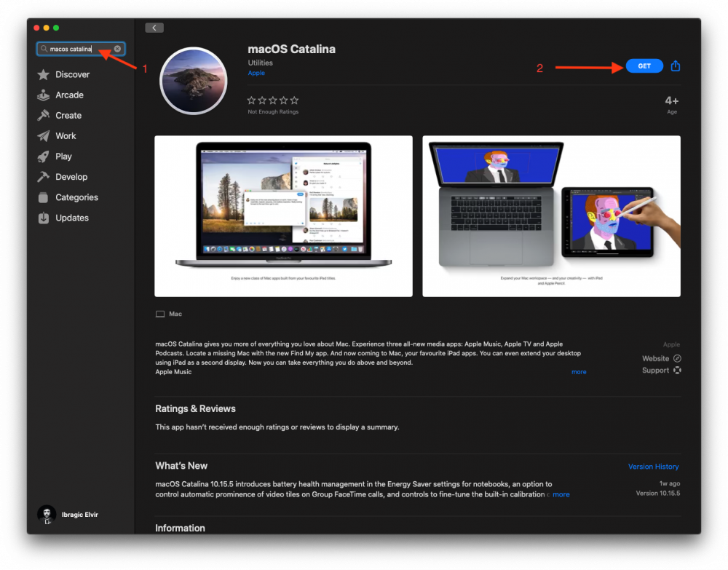Open Play rocket icon
728x570 pixels.
43,157
